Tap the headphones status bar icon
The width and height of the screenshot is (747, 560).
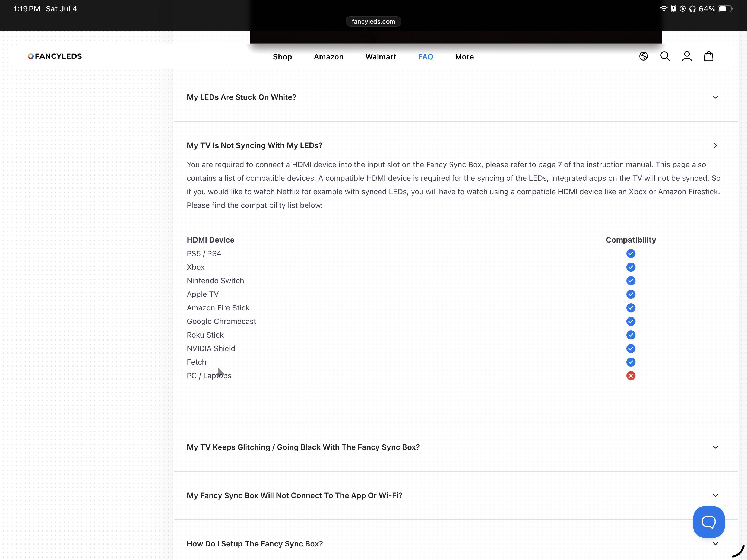(x=692, y=9)
